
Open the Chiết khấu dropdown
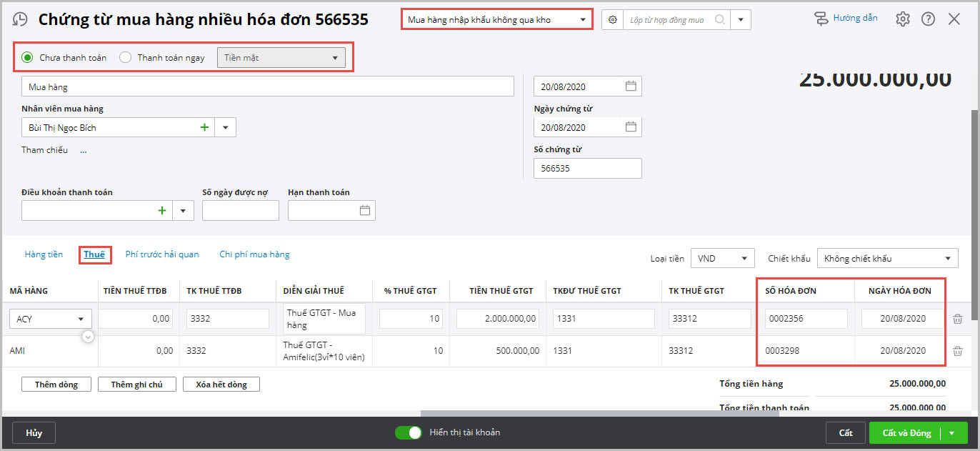887,258
